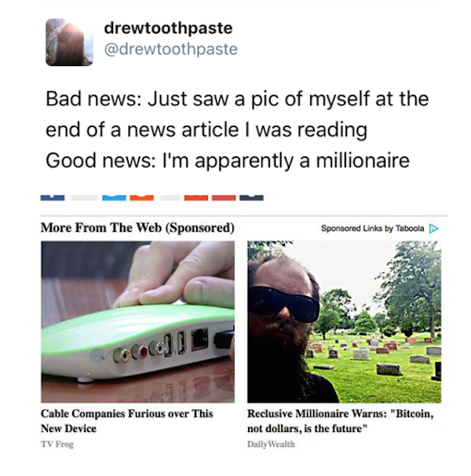Viewport: 471px width, 476px height.
Task: Open the drewtoothpaste profile avatar
Action: click(69, 42)
